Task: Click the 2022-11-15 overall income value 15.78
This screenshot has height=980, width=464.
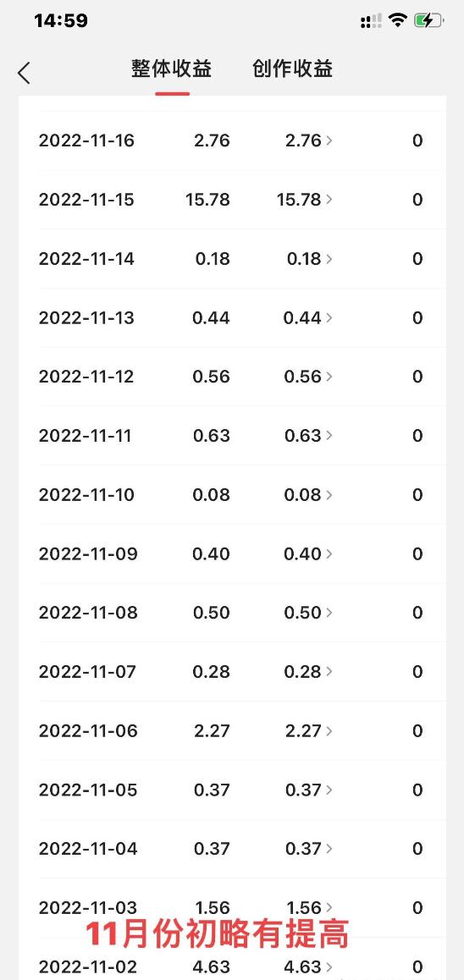Action: (x=207, y=200)
